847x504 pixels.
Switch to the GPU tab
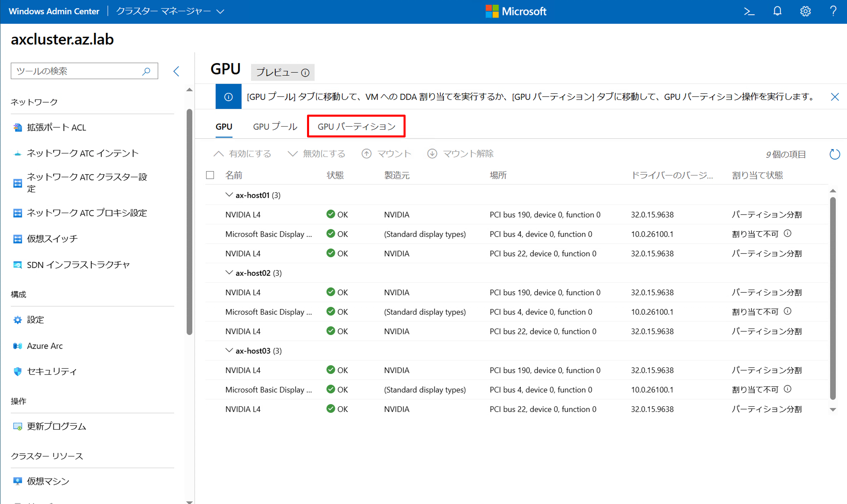[224, 127]
